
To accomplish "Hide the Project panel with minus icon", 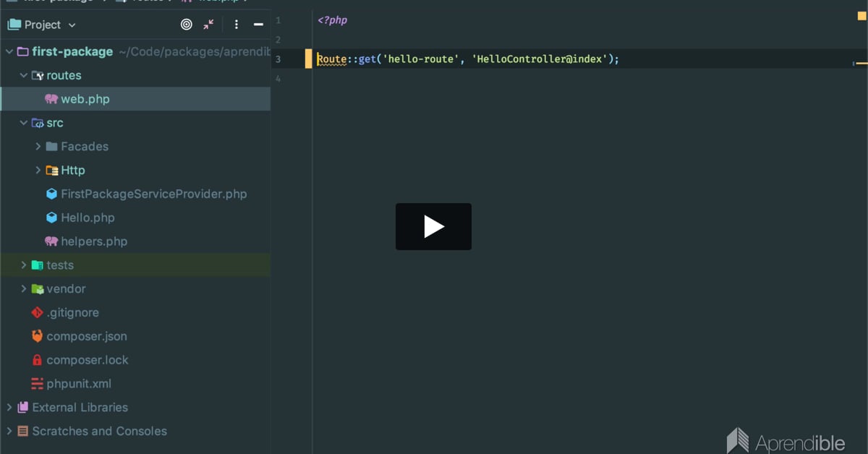I will click(258, 25).
